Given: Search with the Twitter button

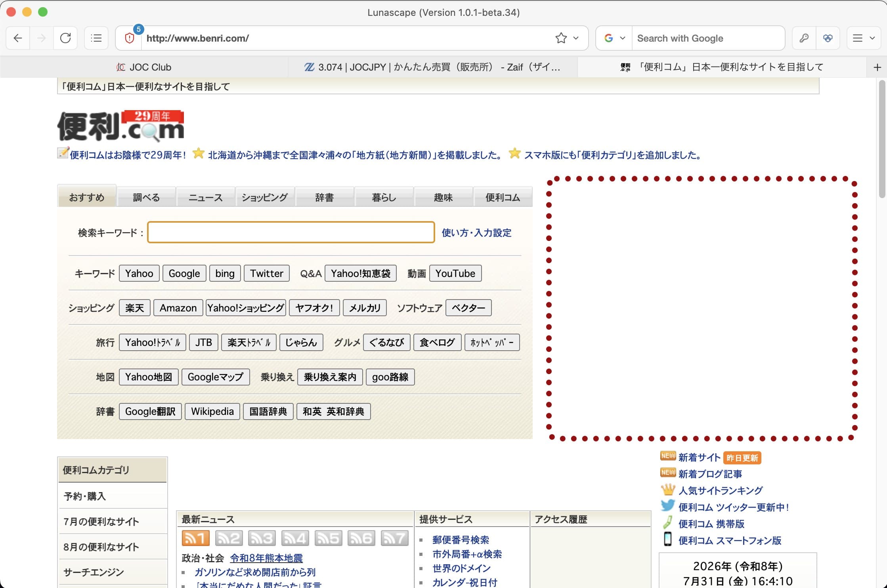Looking at the screenshot, I should coord(267,273).
